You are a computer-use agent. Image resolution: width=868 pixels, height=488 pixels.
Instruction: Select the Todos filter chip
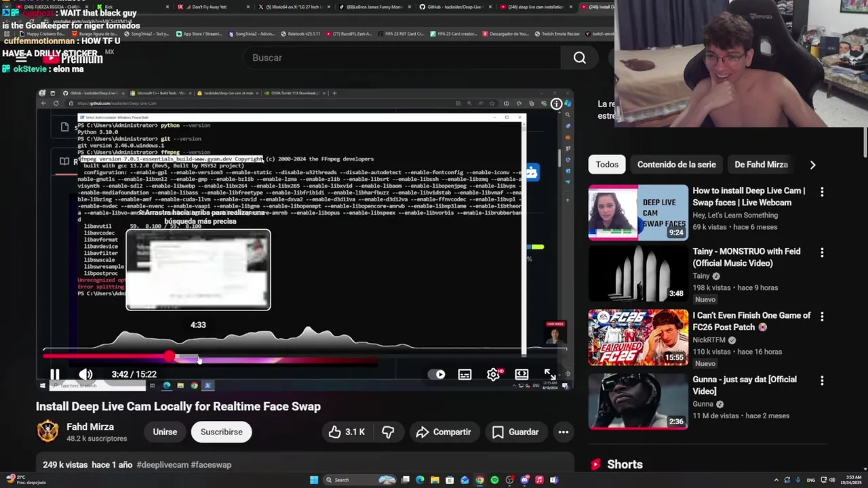pos(607,165)
